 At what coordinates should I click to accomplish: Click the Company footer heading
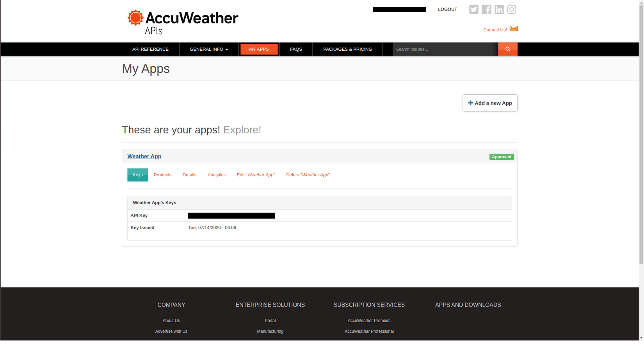point(171,305)
